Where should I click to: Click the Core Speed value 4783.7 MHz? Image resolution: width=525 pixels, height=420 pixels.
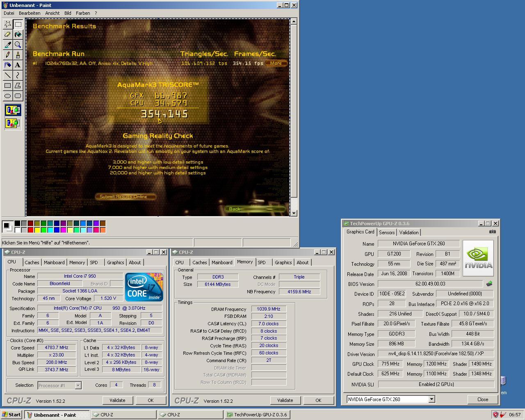click(57, 347)
